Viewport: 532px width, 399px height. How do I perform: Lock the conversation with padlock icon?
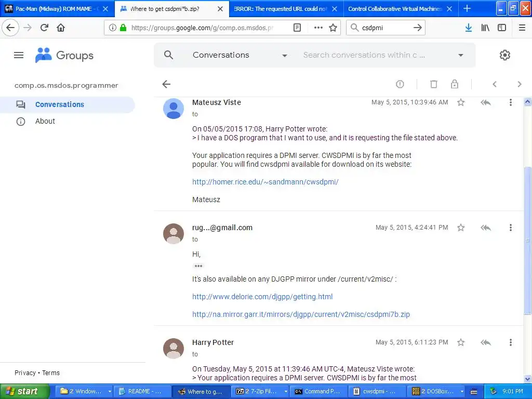(455, 84)
